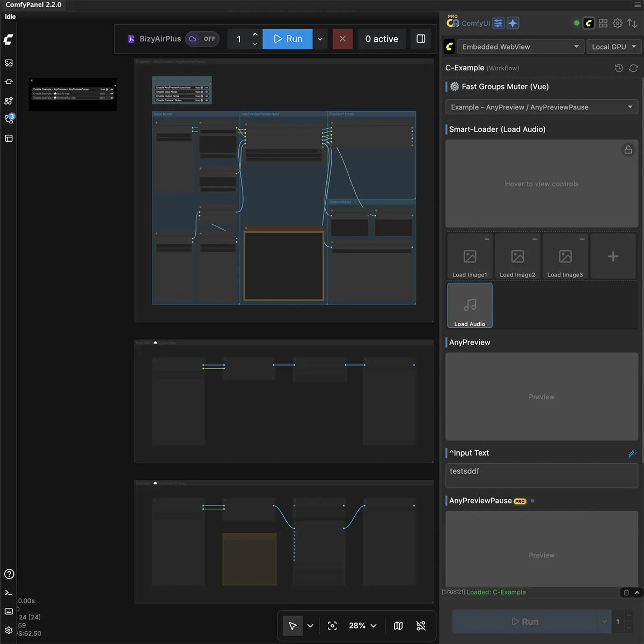Screen dimensions: 644x644
Task: Open the dropdown arrow beside panel Run button
Action: 604,621
